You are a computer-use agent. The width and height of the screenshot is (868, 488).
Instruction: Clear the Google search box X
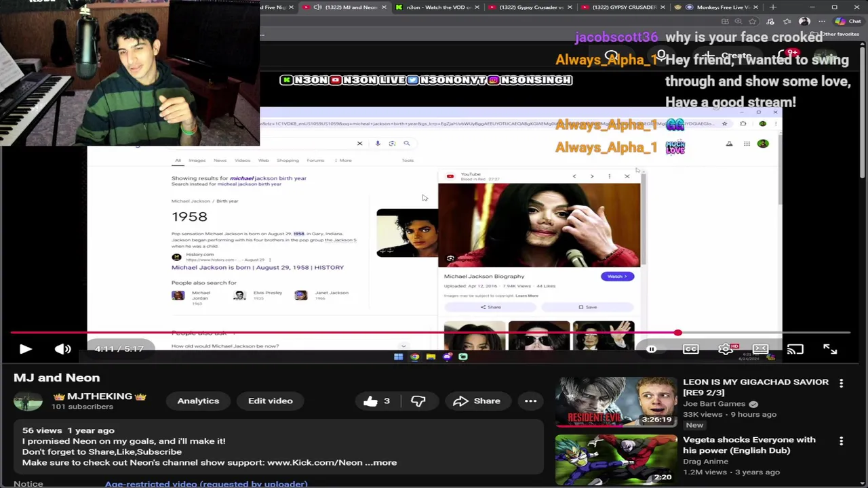click(359, 143)
